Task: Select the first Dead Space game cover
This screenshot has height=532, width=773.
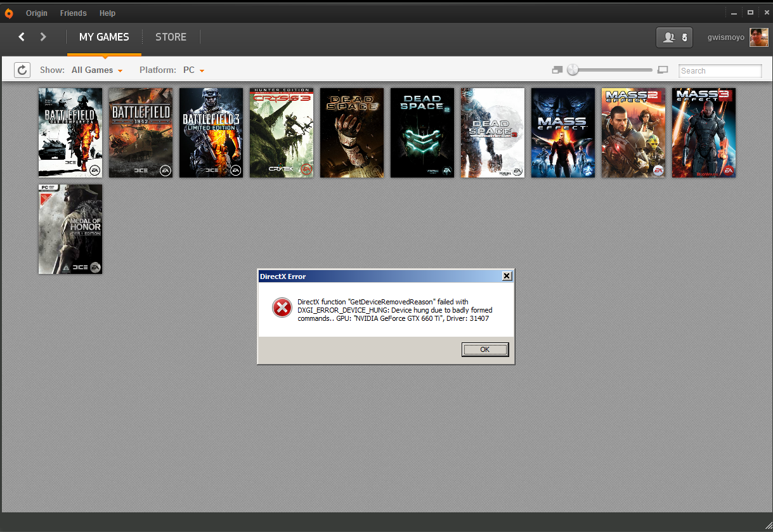Action: [352, 133]
